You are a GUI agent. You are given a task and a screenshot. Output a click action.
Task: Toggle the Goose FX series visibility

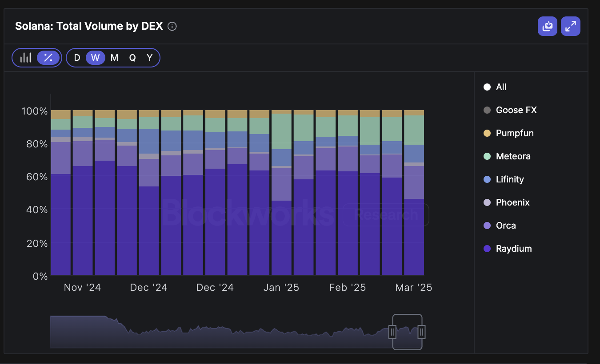[487, 110]
